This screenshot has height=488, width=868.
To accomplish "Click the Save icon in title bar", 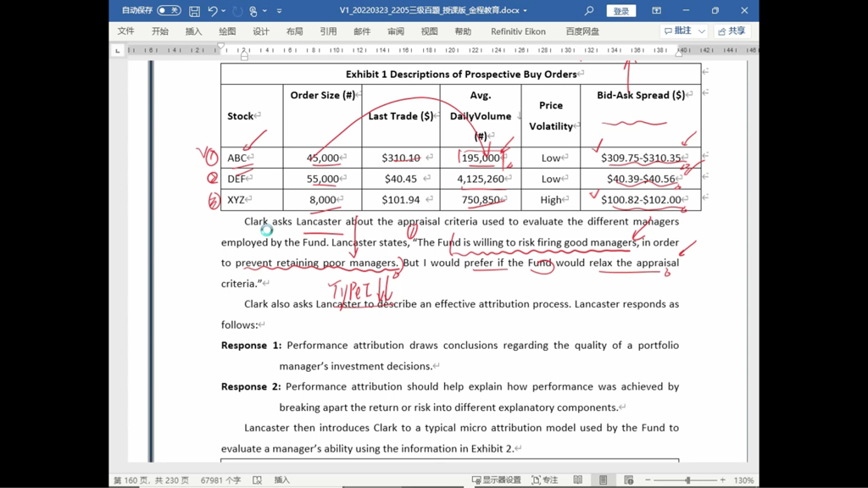I will pyautogui.click(x=194, y=10).
